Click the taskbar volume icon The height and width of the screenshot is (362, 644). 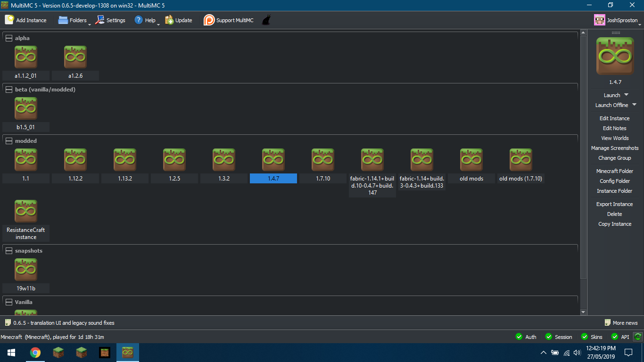577,353
